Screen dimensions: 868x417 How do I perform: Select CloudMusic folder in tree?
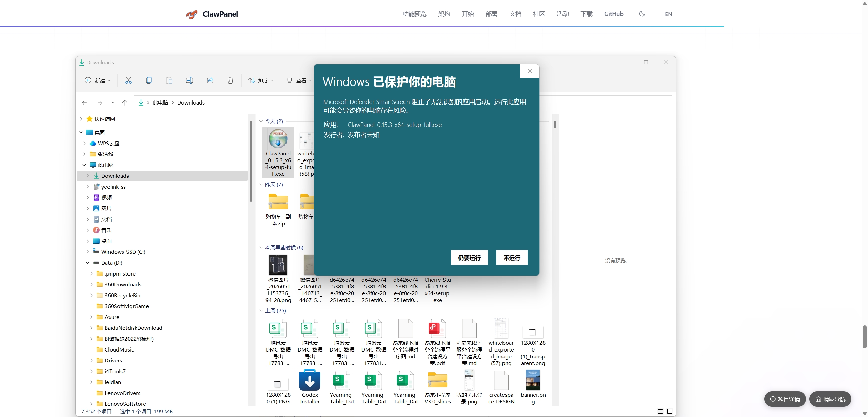(119, 350)
